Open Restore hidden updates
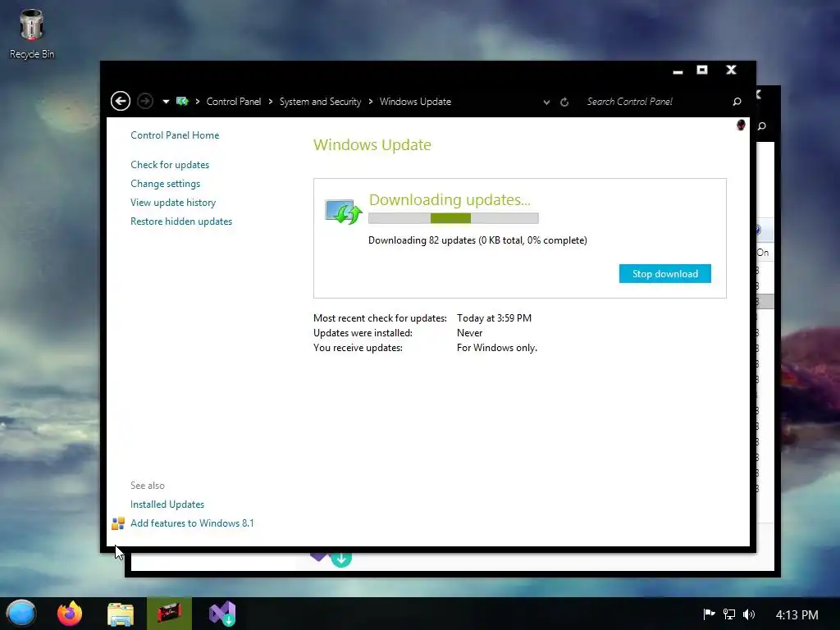840x630 pixels. click(x=181, y=221)
